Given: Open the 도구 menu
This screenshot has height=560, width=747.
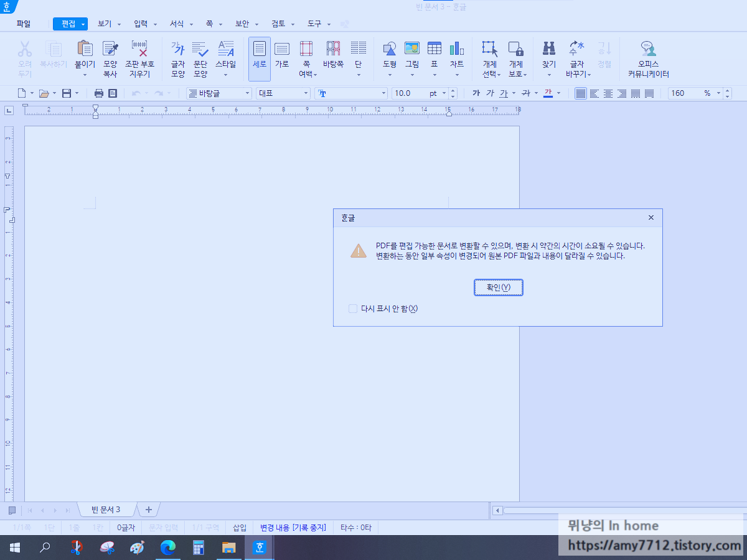Looking at the screenshot, I should pos(314,24).
